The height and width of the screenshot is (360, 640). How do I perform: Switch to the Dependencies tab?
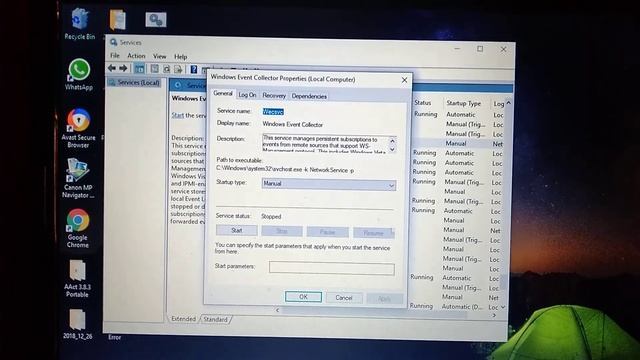pos(309,96)
